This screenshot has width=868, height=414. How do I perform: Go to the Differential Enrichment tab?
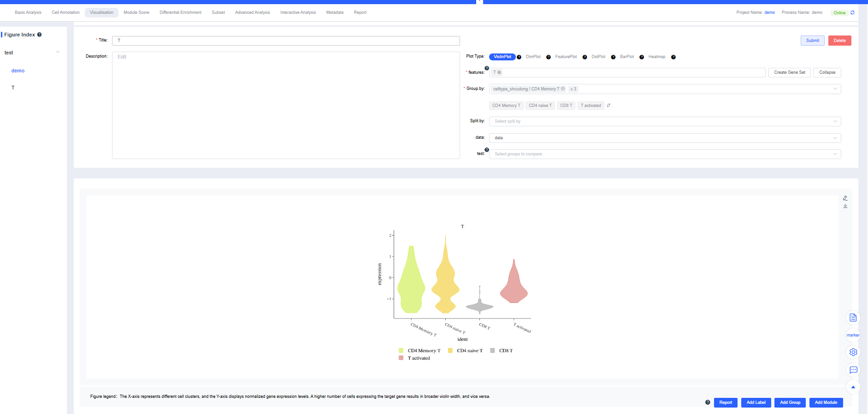[180, 12]
